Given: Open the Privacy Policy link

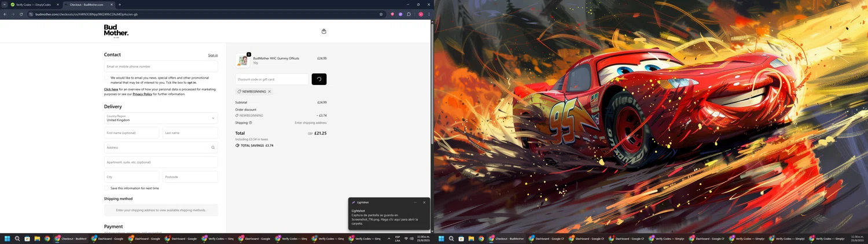Looking at the screenshot, I should coord(142,94).
